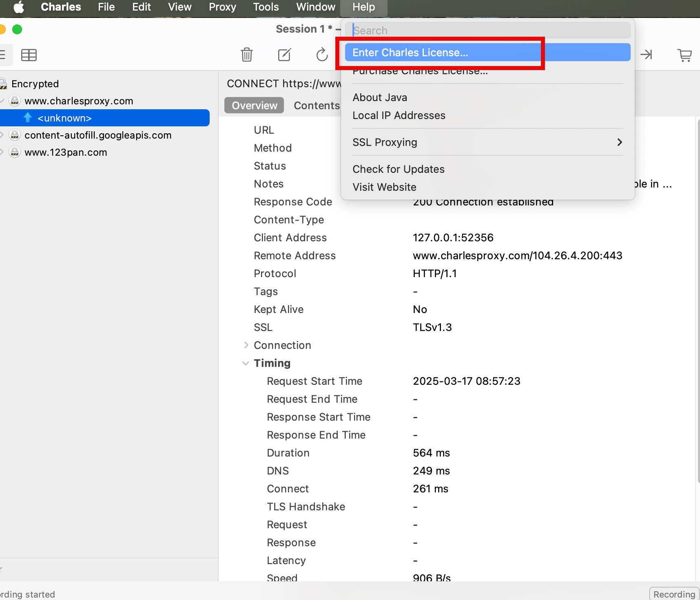Click the repeat request refresh icon
700x600 pixels.
click(x=322, y=55)
